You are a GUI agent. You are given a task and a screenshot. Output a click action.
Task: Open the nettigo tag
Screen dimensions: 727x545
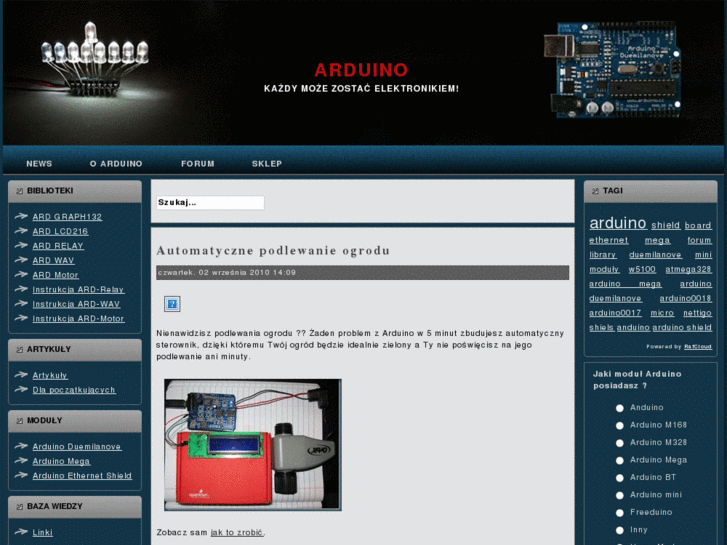pyautogui.click(x=697, y=313)
